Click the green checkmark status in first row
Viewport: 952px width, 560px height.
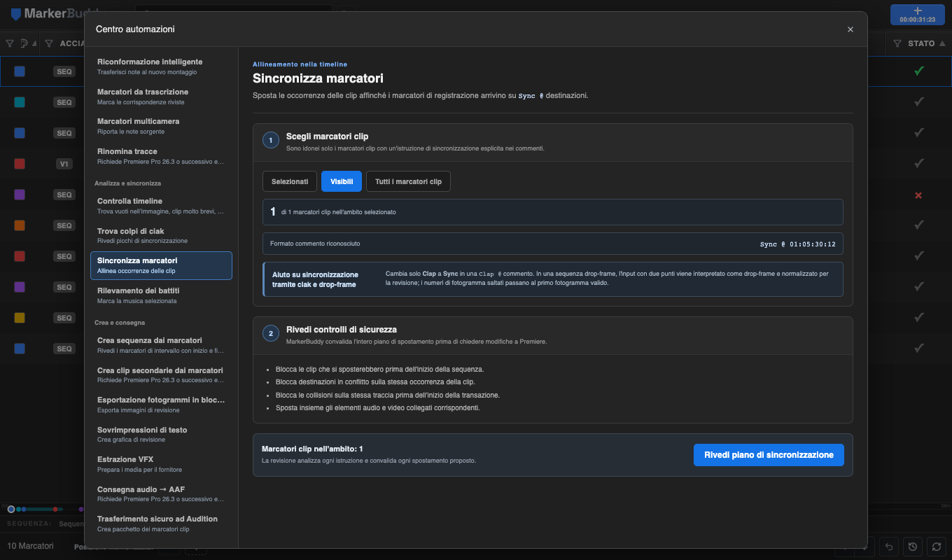(919, 71)
